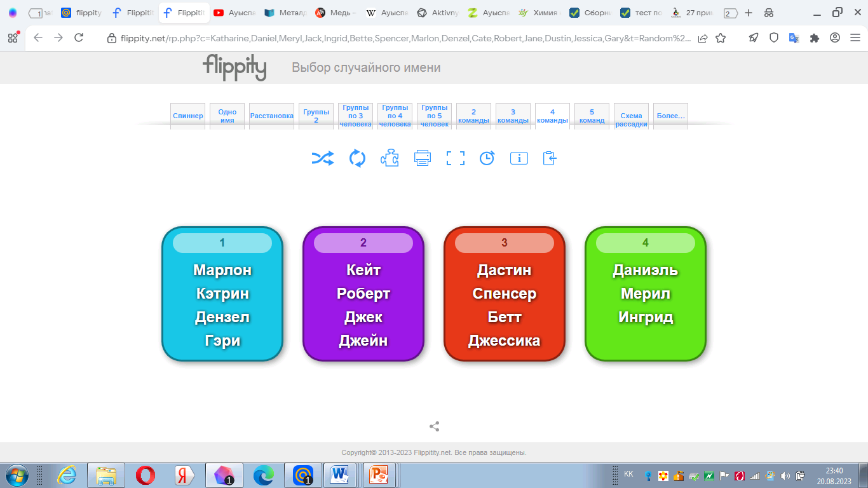
Task: Switch to the YouTube browser tab
Action: pos(236,13)
